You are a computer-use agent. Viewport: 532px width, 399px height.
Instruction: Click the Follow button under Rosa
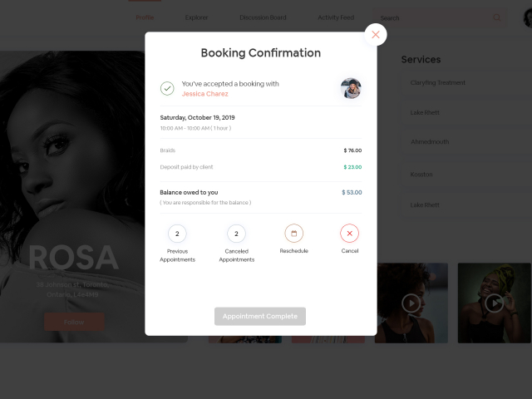(x=74, y=322)
